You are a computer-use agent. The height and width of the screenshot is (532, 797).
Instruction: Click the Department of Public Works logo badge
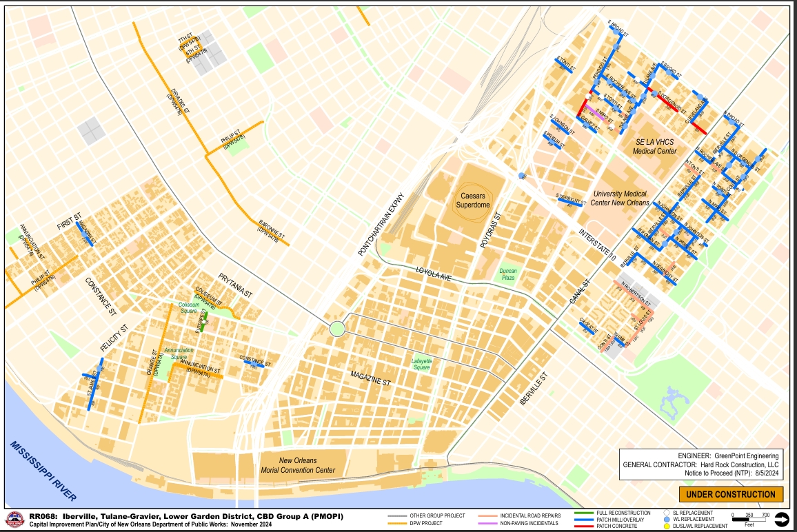click(14, 520)
